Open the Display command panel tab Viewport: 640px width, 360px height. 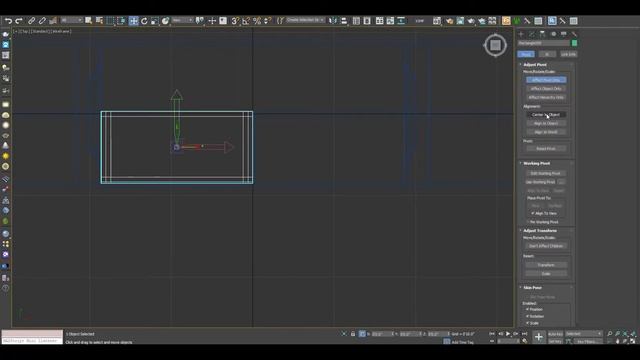click(564, 34)
